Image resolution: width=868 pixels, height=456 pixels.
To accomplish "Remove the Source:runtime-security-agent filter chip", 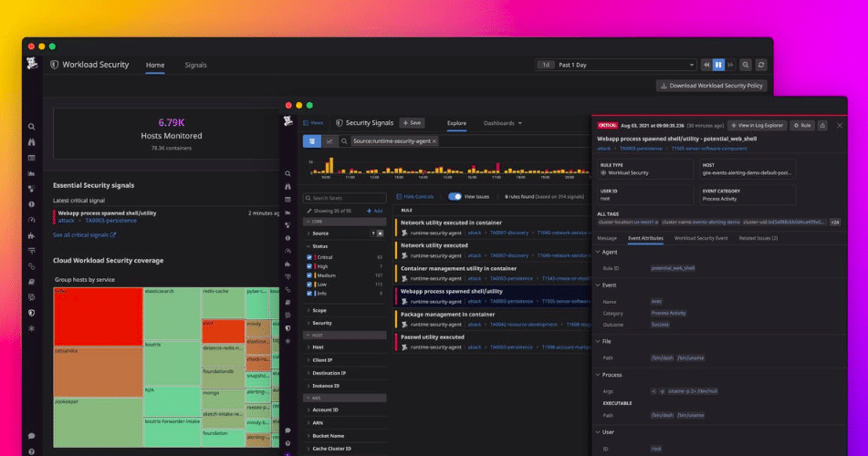I will (x=434, y=141).
